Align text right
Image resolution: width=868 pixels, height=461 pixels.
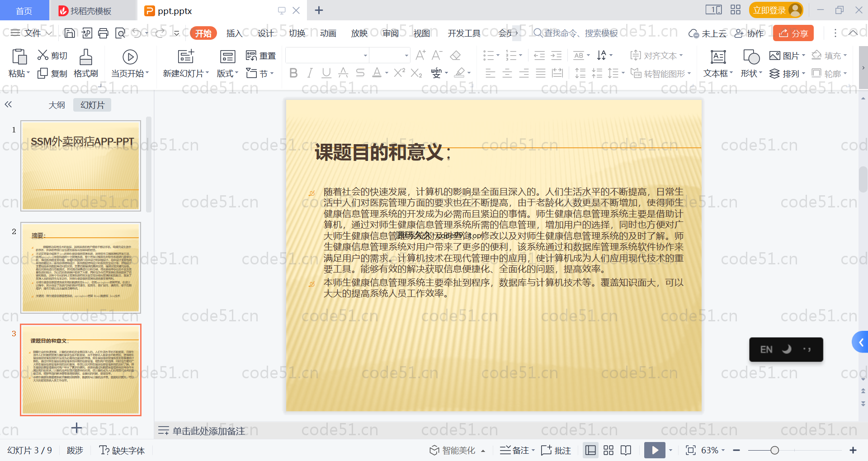tap(524, 73)
